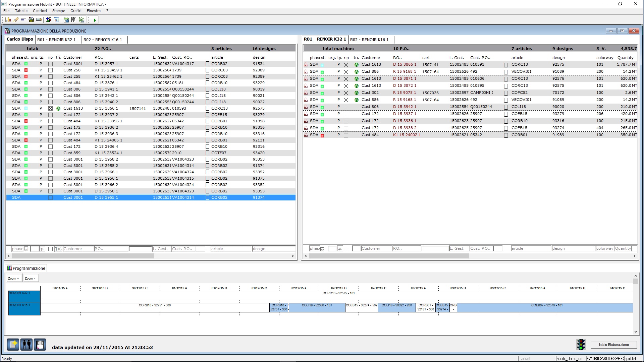Image resolution: width=644 pixels, height=362 pixels.
Task: Open the Stampe menu
Action: pos(59,11)
